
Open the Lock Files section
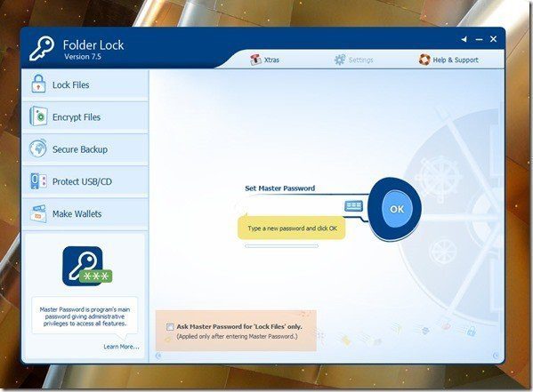pos(85,85)
